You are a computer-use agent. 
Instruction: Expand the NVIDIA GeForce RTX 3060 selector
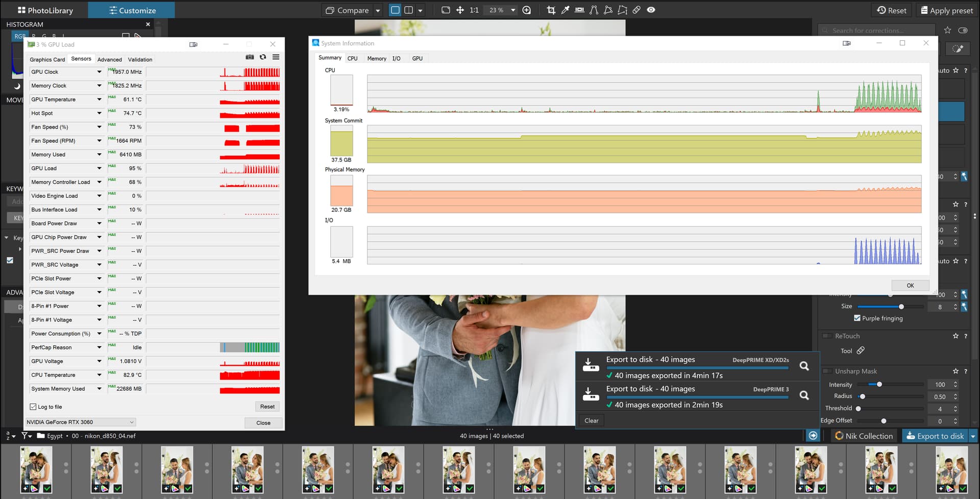pyautogui.click(x=132, y=422)
